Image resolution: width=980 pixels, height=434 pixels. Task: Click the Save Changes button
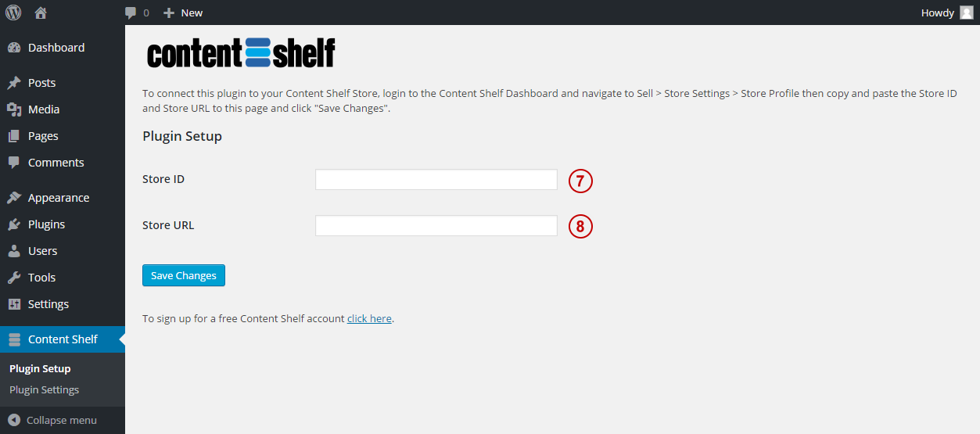point(184,275)
